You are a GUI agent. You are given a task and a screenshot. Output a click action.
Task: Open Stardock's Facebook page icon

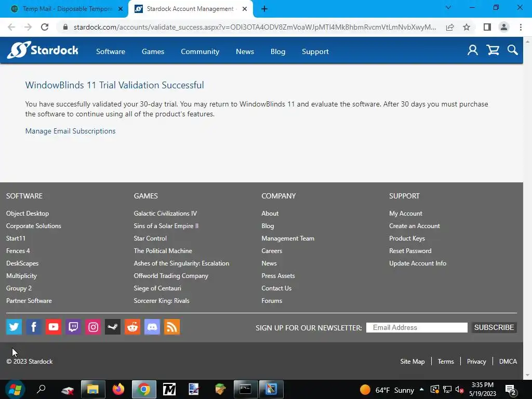(x=34, y=327)
